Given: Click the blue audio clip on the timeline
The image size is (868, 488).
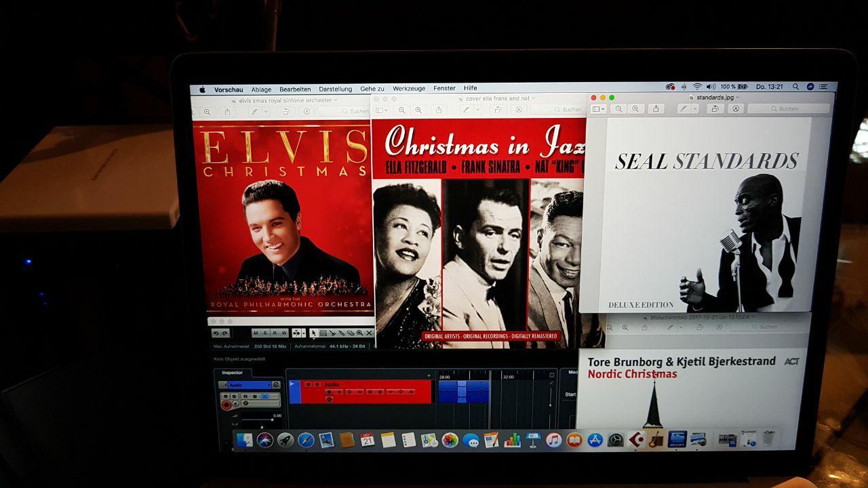Looking at the screenshot, I should [464, 391].
